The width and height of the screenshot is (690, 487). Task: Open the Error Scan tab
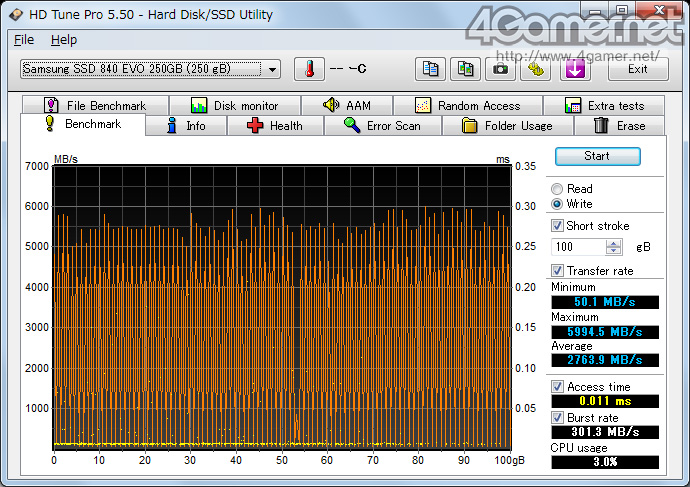pos(383,126)
